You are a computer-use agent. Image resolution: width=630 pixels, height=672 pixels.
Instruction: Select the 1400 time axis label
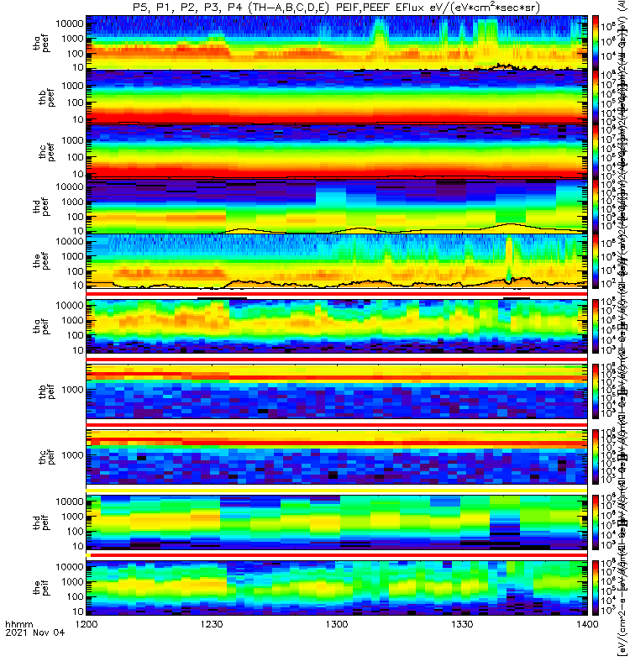pos(587,624)
